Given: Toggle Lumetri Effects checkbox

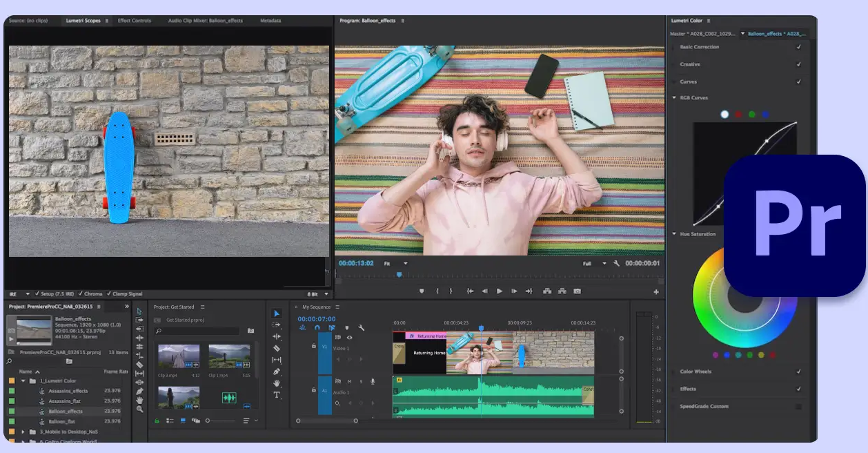Looking at the screenshot, I should (x=798, y=389).
